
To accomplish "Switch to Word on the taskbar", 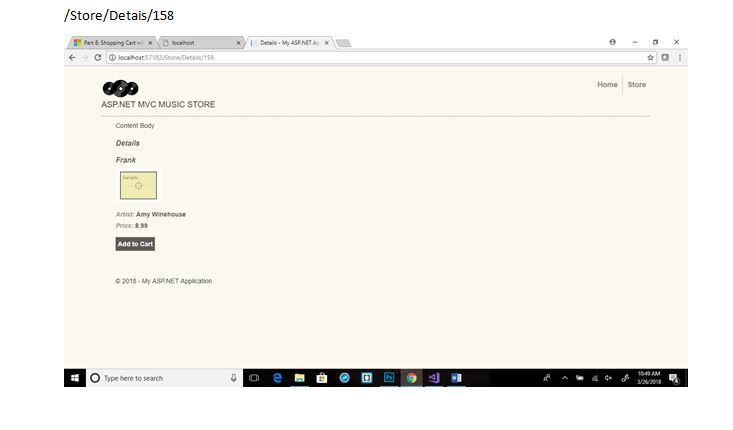I will pos(456,378).
